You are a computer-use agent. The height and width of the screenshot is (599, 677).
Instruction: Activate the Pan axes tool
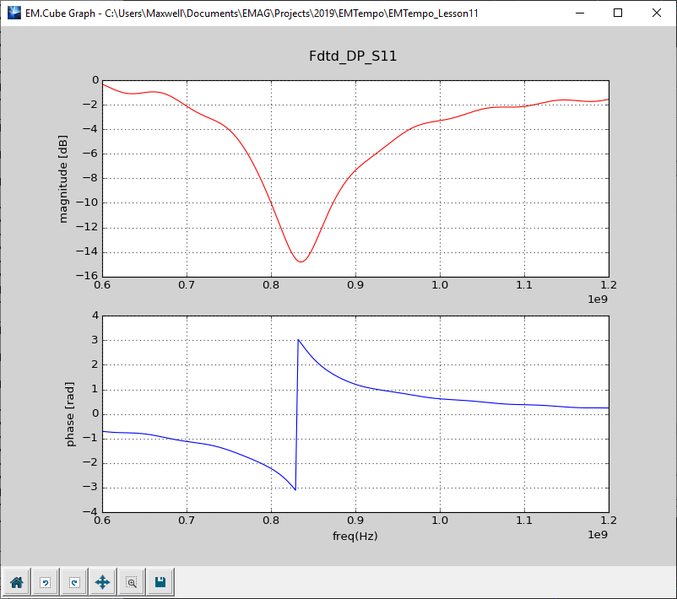pyautogui.click(x=102, y=581)
